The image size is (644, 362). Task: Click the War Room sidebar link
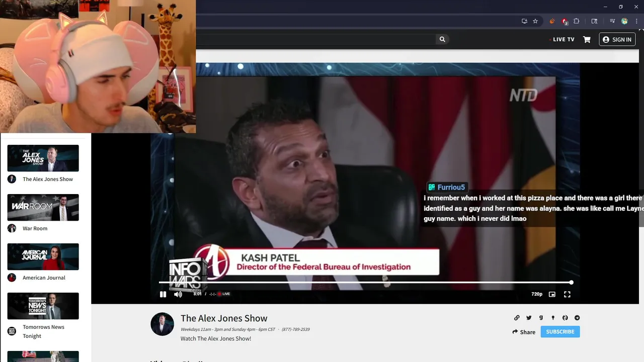coord(35,228)
